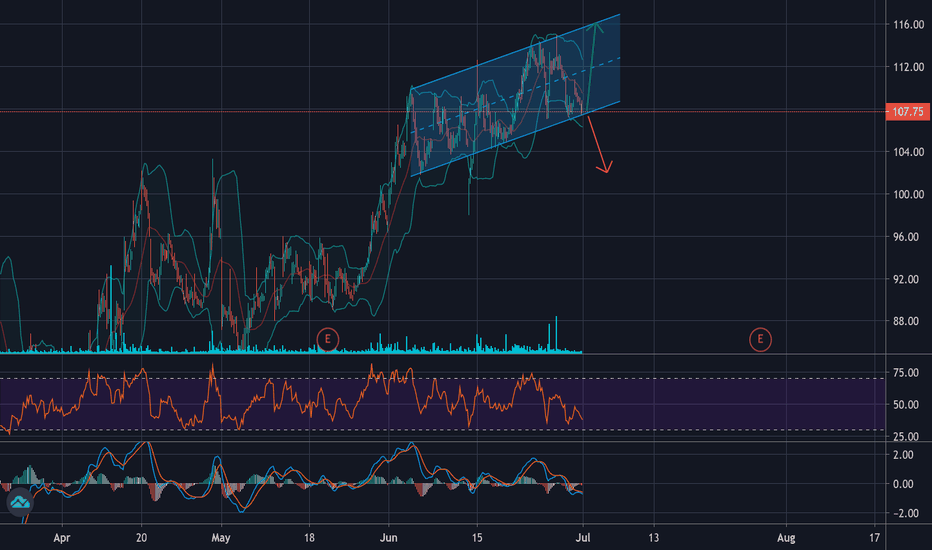Click the Jun date label on time axis
This screenshot has height=550, width=932.
389,538
